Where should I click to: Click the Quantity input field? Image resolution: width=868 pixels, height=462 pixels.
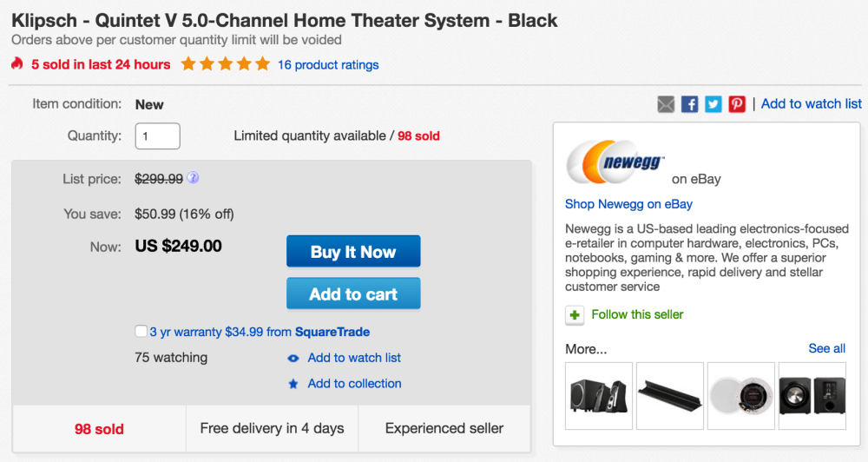158,136
